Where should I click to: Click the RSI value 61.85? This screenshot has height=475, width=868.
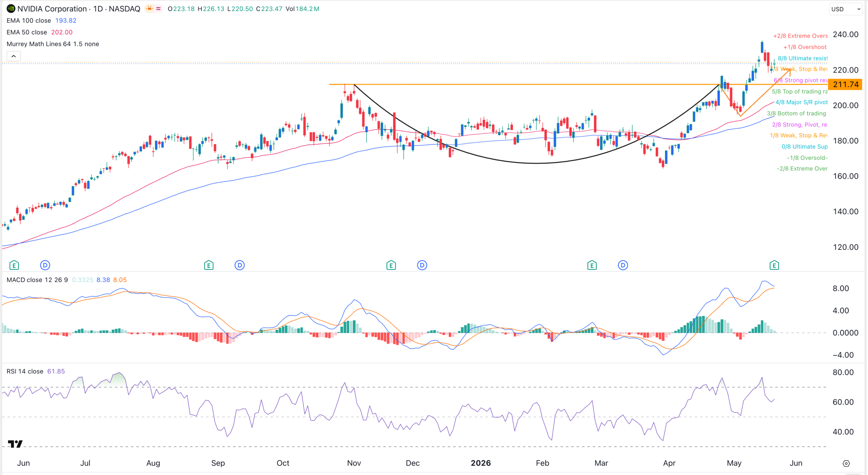click(x=56, y=371)
